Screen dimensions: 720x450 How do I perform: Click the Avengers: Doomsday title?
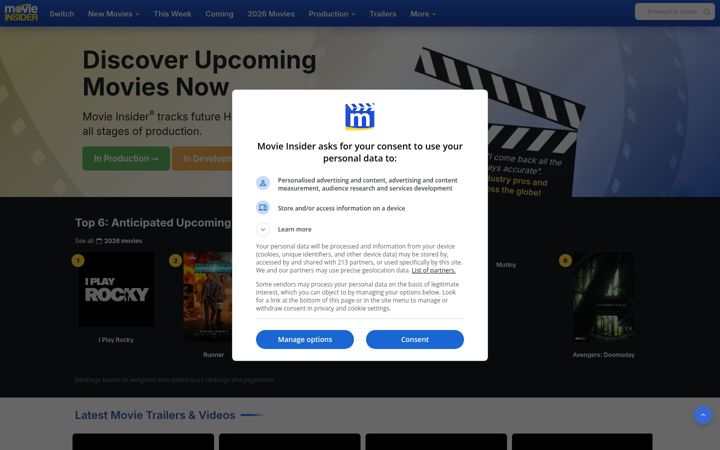click(603, 355)
